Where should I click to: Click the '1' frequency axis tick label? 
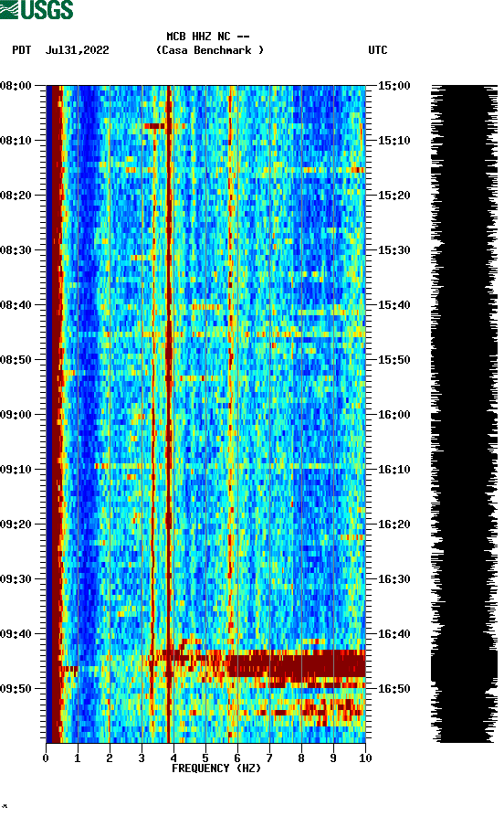click(78, 758)
